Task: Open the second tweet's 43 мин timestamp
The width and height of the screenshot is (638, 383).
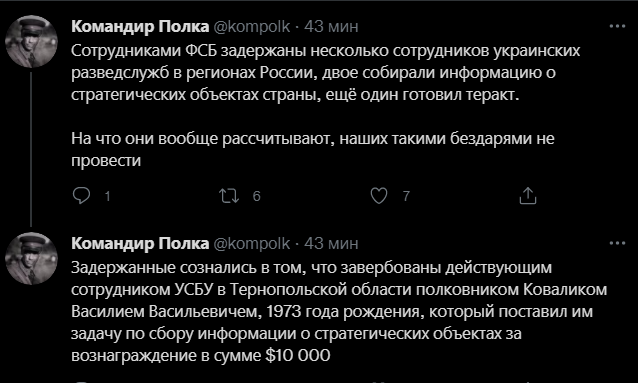Action: tap(331, 243)
